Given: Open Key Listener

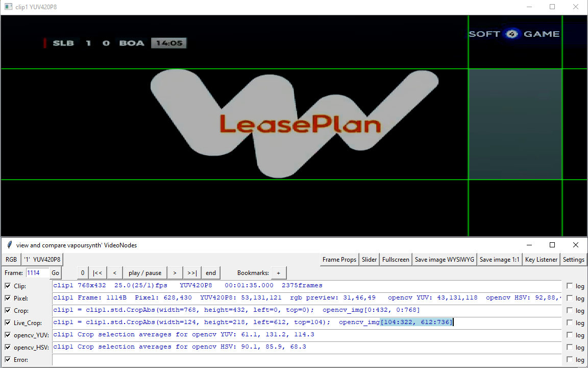Looking at the screenshot, I should tap(541, 260).
